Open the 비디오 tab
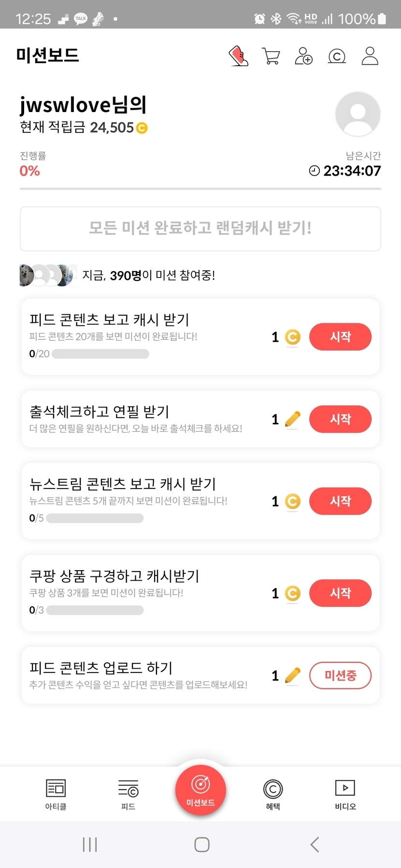Viewport: 401px width, 868px height. click(x=345, y=794)
